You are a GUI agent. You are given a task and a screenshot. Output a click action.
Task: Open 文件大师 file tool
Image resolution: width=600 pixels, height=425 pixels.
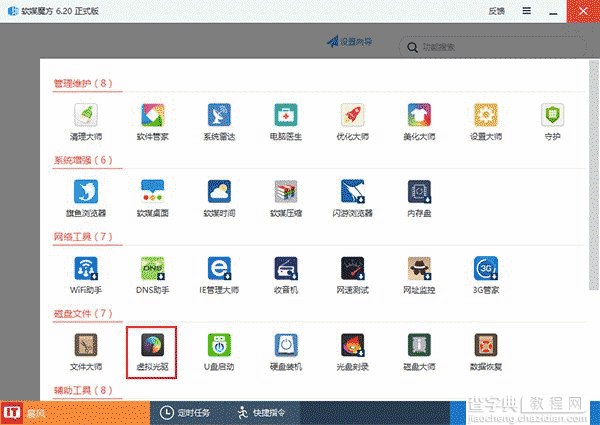(x=86, y=352)
